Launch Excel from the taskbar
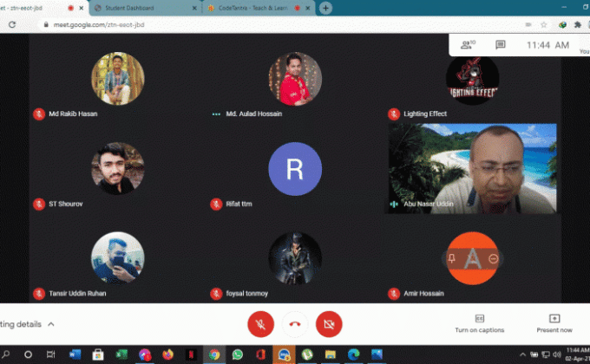 pos(121,354)
